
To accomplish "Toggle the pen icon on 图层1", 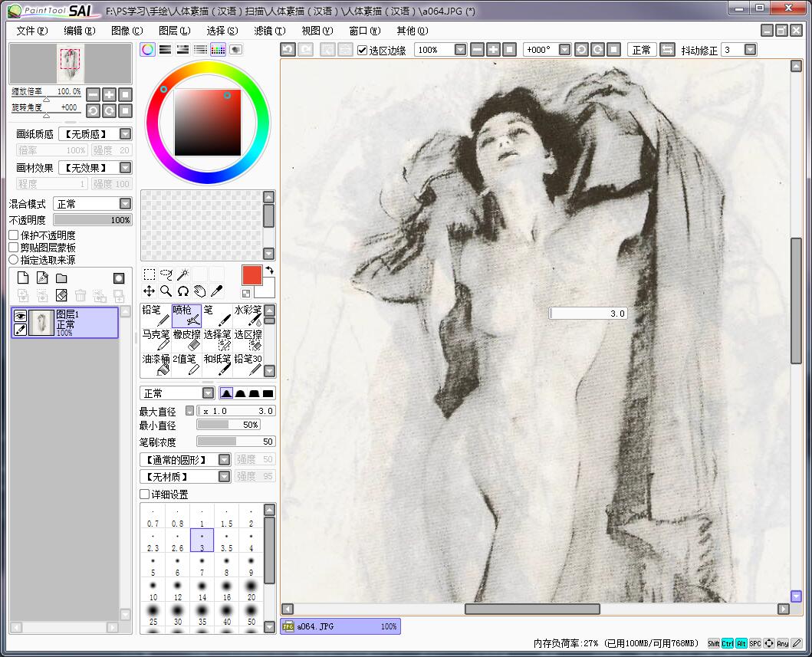I will pyautogui.click(x=20, y=330).
